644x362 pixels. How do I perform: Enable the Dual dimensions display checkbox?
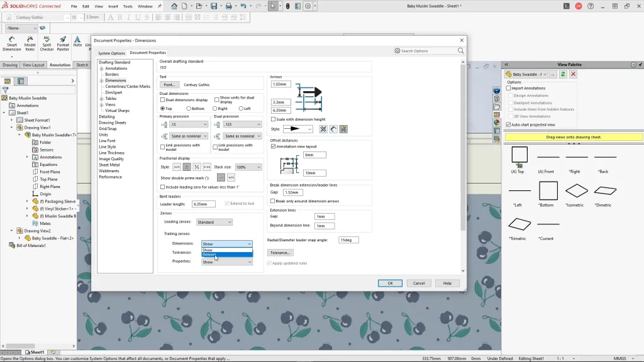[x=163, y=100]
